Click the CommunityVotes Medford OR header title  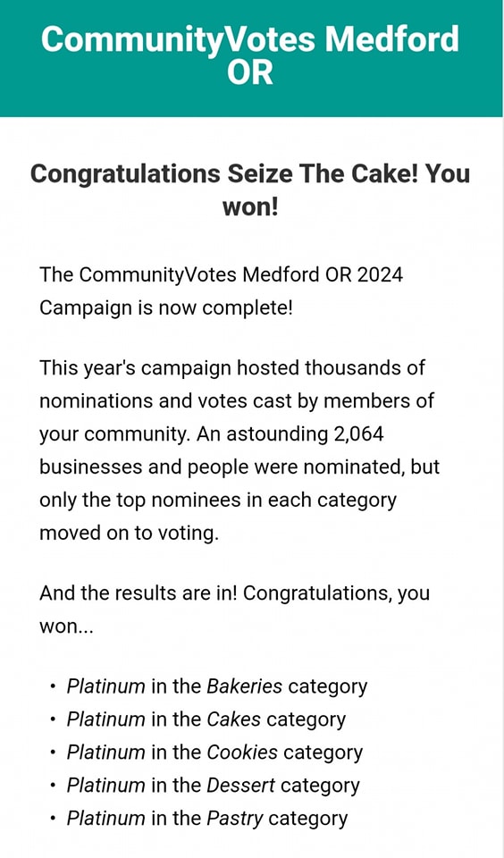[250, 55]
